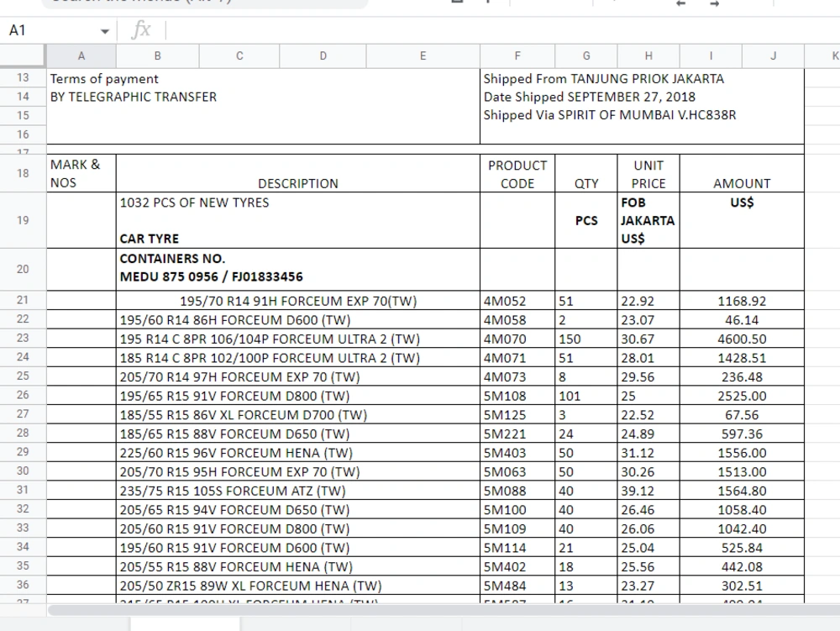Click the 'DESCRIPTION' header cell

click(298, 173)
